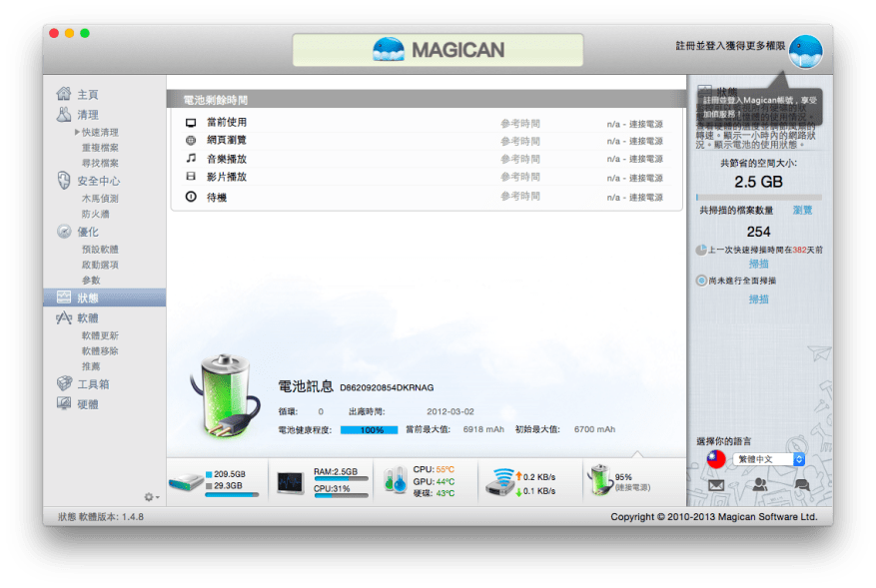Click the battery status icon showing 95%
This screenshot has height=588, width=876.
click(x=598, y=480)
